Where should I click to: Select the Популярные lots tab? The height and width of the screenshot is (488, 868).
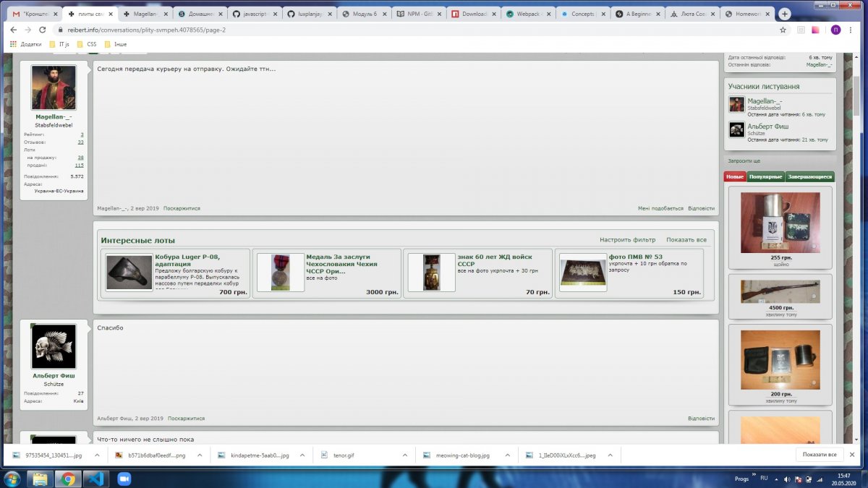(765, 177)
